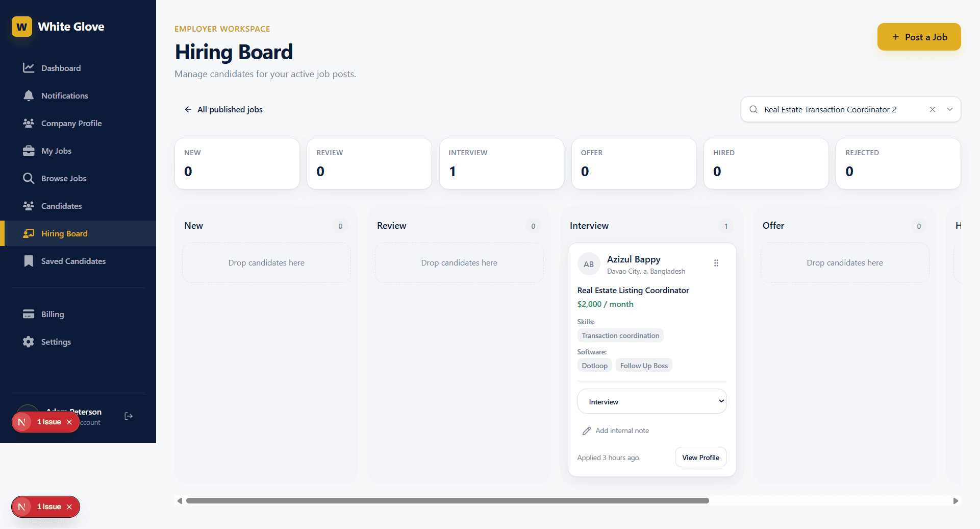Click the New column drop zone

(266, 262)
